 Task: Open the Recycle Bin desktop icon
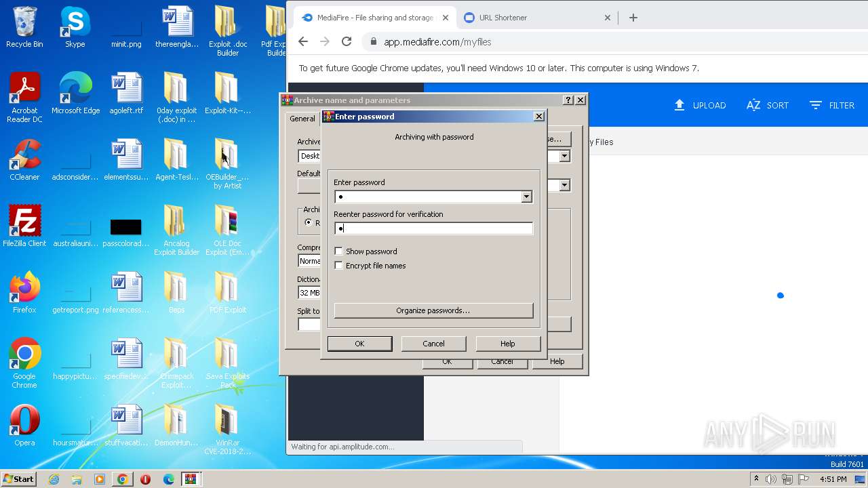(24, 27)
